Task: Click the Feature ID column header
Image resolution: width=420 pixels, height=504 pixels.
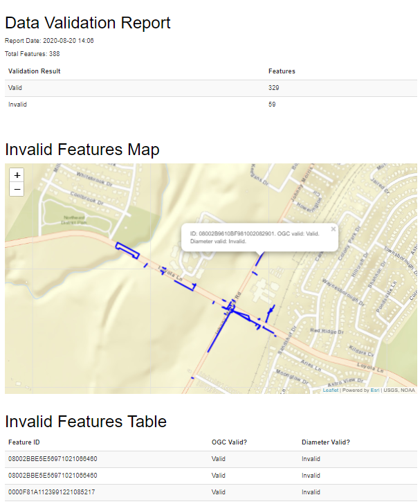Action: coord(24,442)
